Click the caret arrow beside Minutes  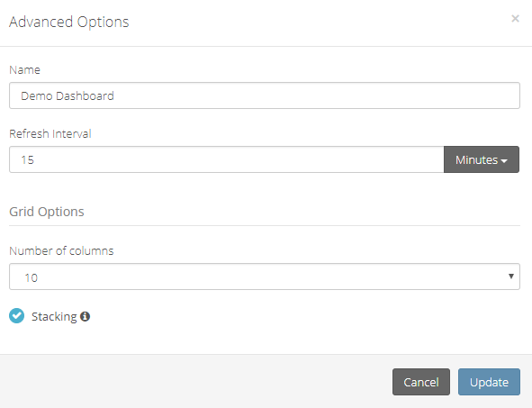tap(504, 161)
